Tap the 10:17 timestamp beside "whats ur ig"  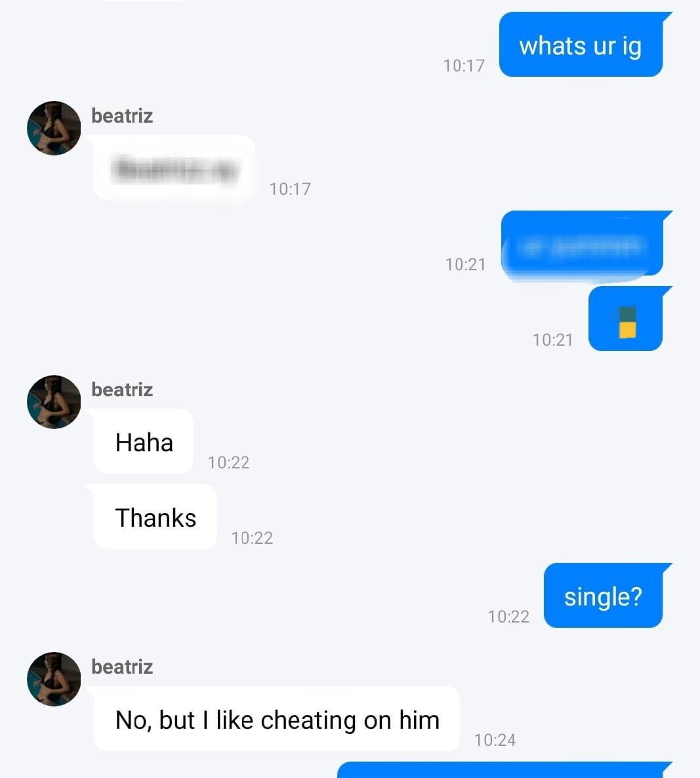pos(464,66)
